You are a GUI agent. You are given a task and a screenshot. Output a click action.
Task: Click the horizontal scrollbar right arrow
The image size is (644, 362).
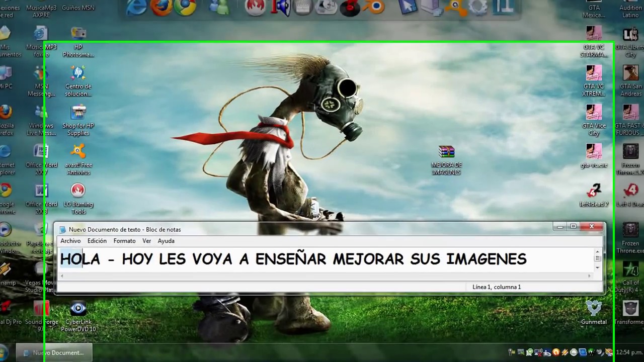(x=590, y=276)
